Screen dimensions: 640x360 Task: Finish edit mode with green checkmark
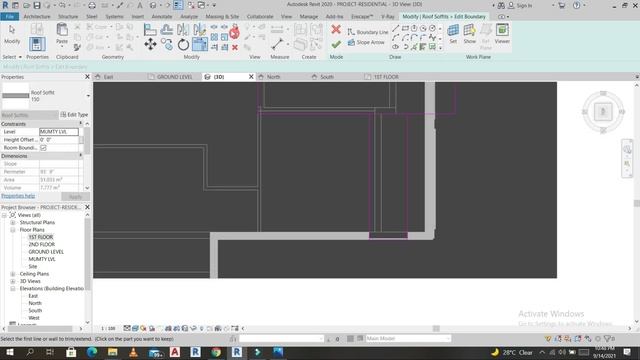pos(336,44)
